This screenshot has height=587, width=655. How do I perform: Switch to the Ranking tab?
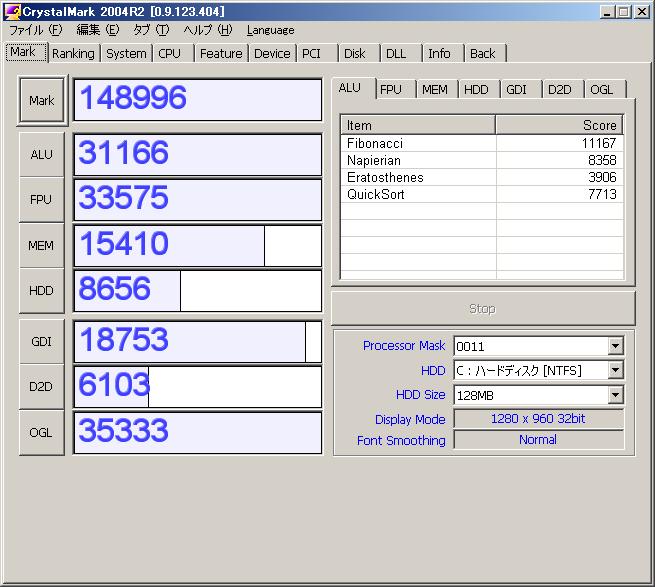(x=73, y=54)
